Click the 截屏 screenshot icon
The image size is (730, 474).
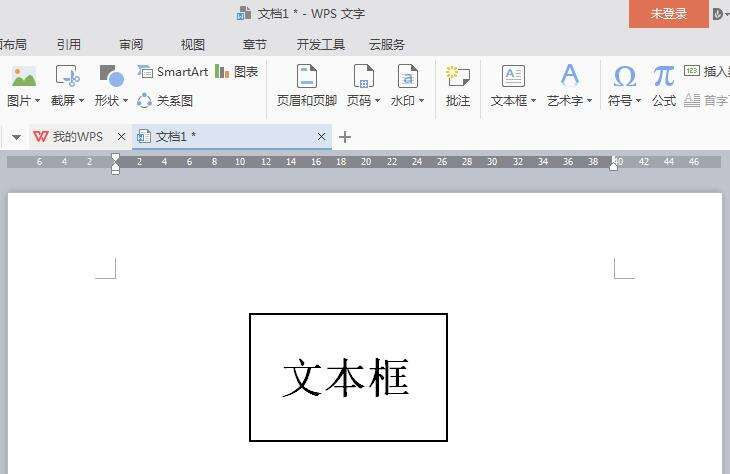click(68, 76)
